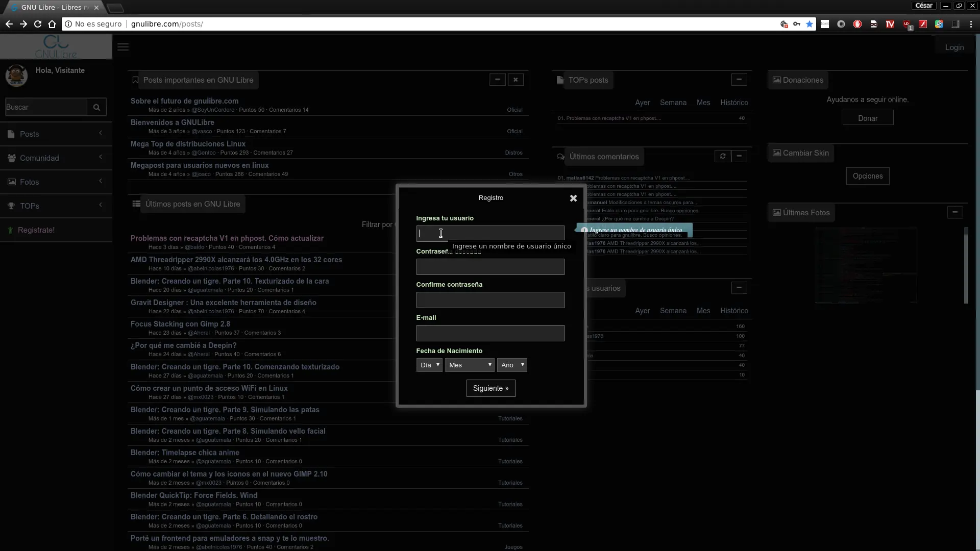Open the Registrate! sidebar link
980x551 pixels.
(56, 230)
